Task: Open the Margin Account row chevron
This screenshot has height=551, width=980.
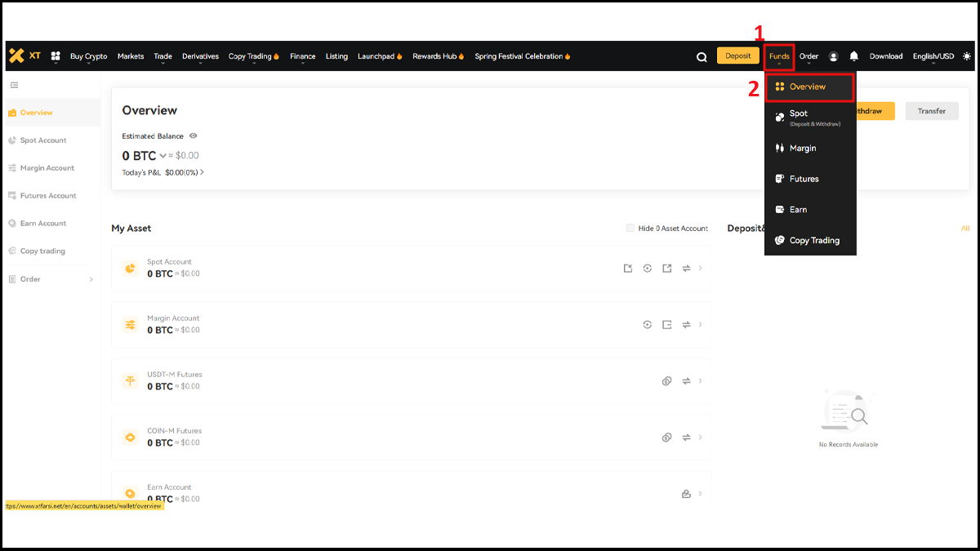Action: (x=701, y=324)
